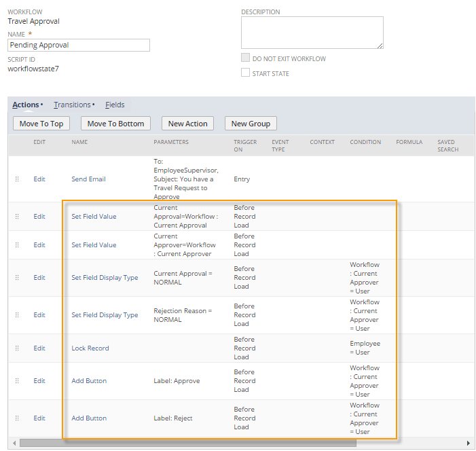Viewport: 476px width, 451px height.
Task: Click the Saved Search column header
Action: 447,146
